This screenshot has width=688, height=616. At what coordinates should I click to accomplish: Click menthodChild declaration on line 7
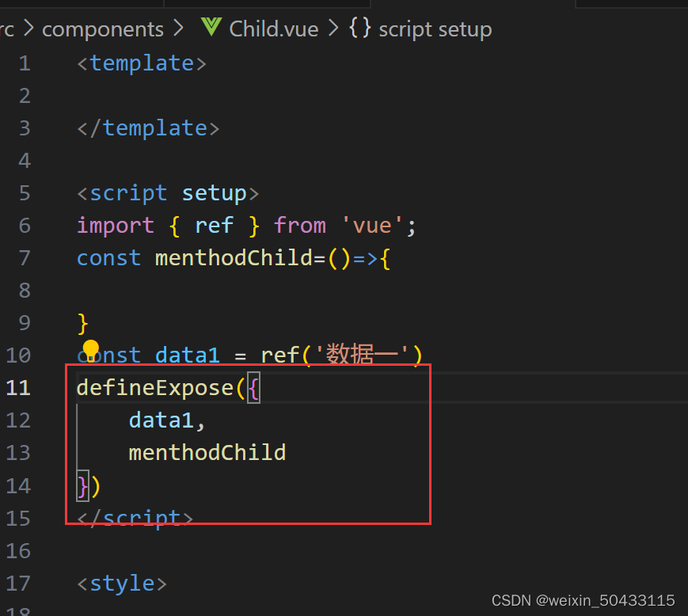point(234,258)
